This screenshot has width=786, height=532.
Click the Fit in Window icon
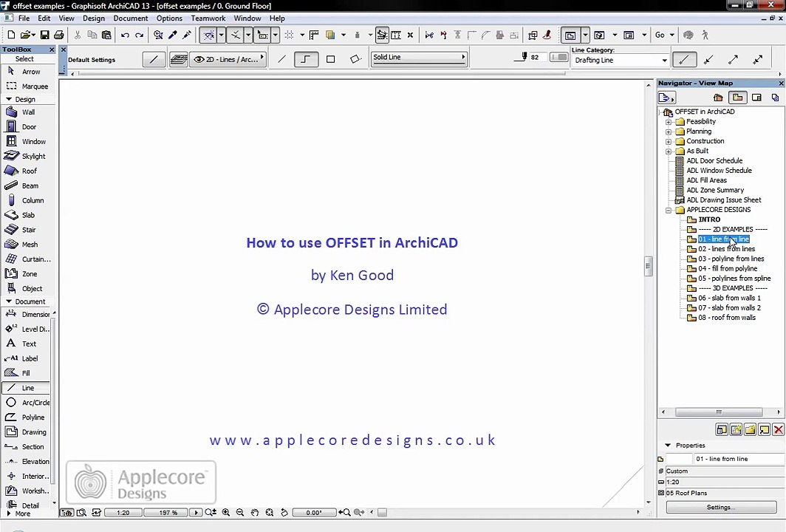pos(270,513)
